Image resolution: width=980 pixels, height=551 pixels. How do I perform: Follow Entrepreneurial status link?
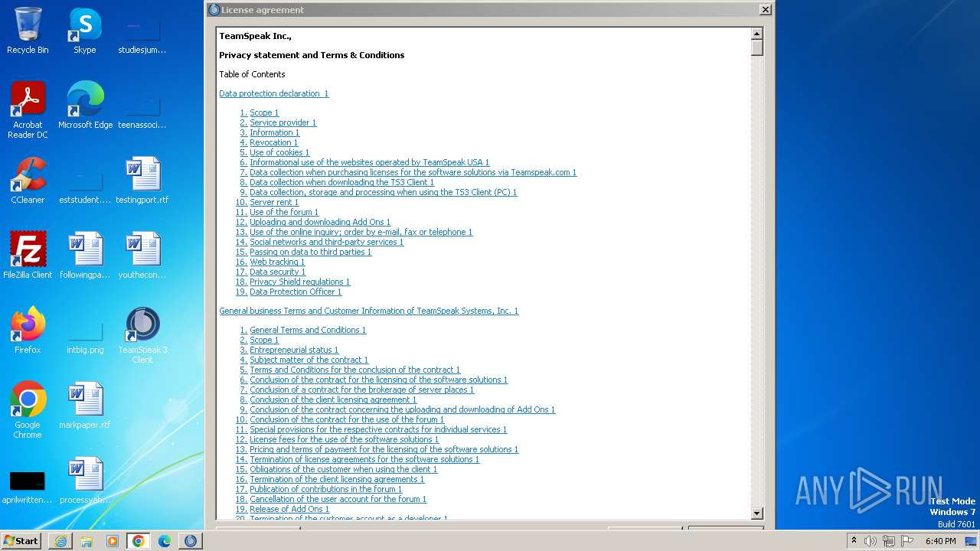click(x=294, y=350)
